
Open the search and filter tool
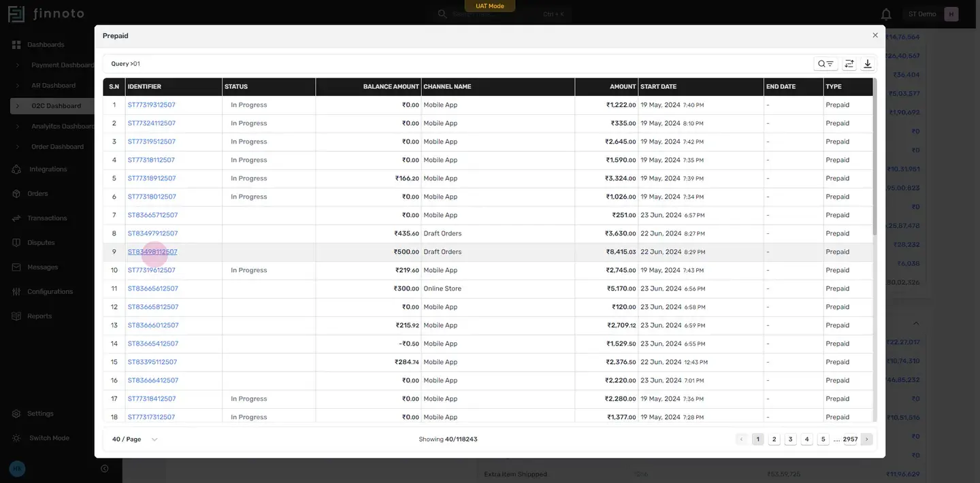(x=826, y=64)
